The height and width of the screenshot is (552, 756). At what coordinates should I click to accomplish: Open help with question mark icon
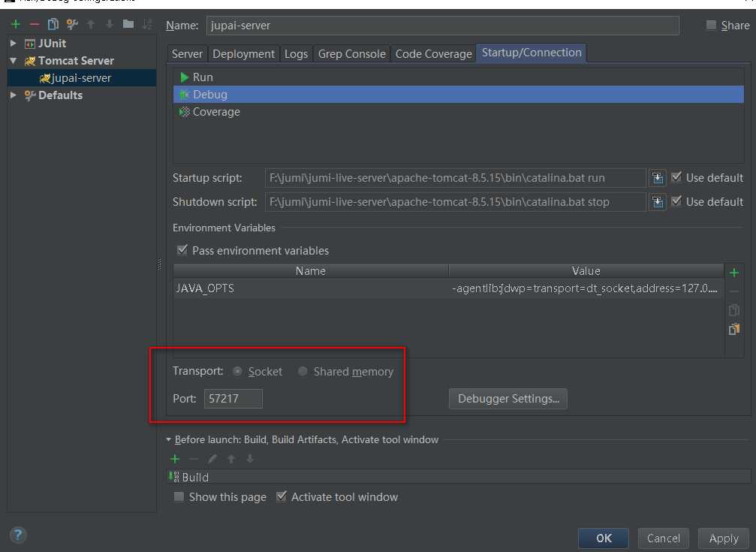click(x=18, y=535)
